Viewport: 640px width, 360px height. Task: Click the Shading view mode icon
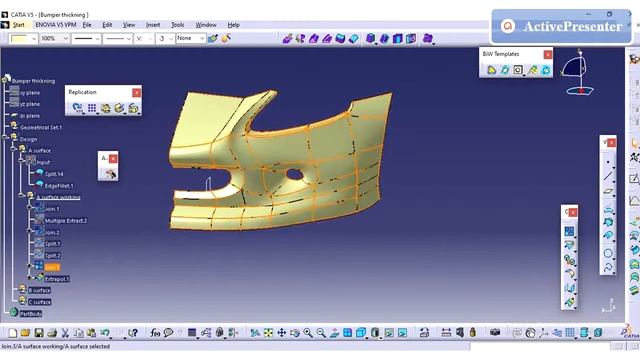tap(375, 333)
